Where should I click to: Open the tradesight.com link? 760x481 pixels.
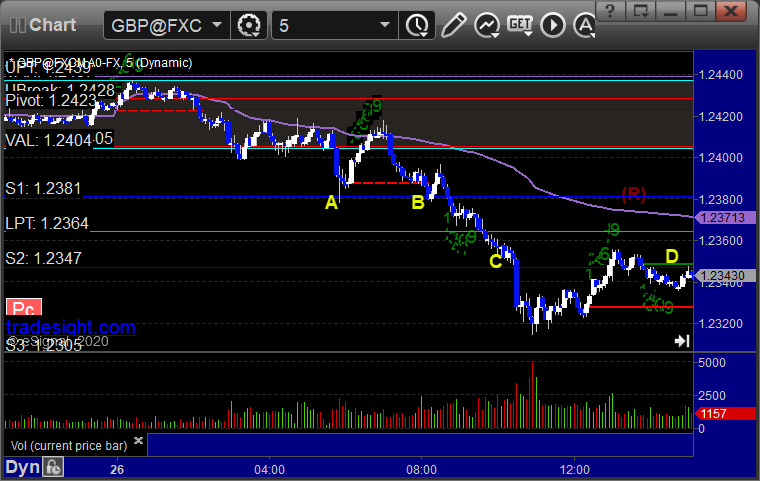point(71,327)
